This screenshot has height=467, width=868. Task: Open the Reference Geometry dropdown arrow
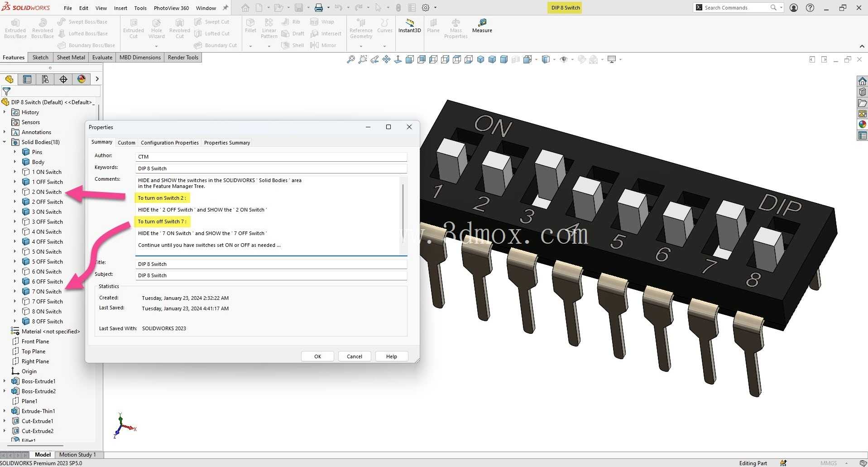[361, 46]
